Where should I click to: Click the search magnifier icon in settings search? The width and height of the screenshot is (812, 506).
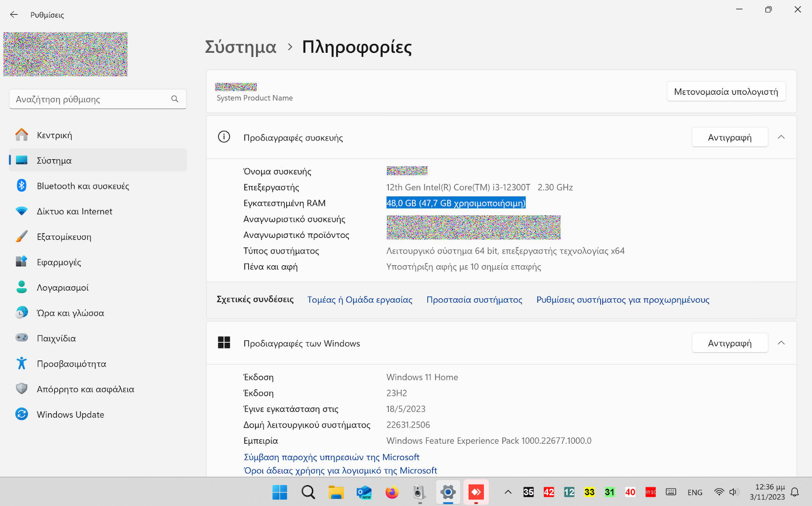point(175,99)
